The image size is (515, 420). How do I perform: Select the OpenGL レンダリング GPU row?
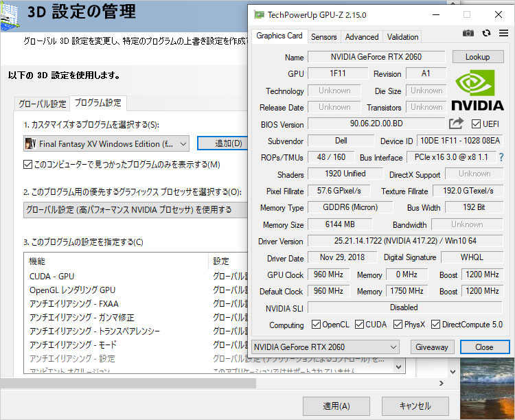point(135,290)
